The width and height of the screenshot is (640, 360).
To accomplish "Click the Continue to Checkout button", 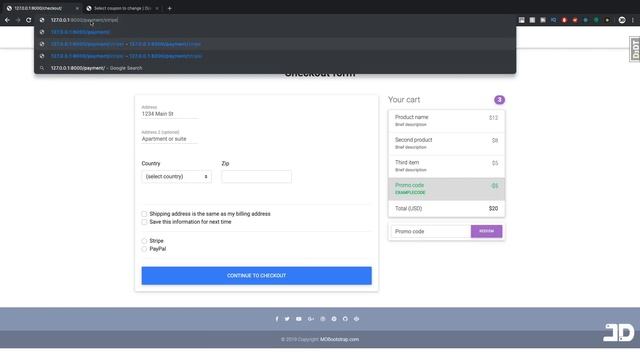I will pyautogui.click(x=256, y=276).
